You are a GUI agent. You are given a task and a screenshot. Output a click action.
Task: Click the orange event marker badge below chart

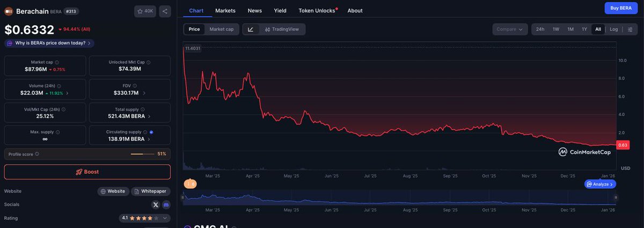coord(190,184)
